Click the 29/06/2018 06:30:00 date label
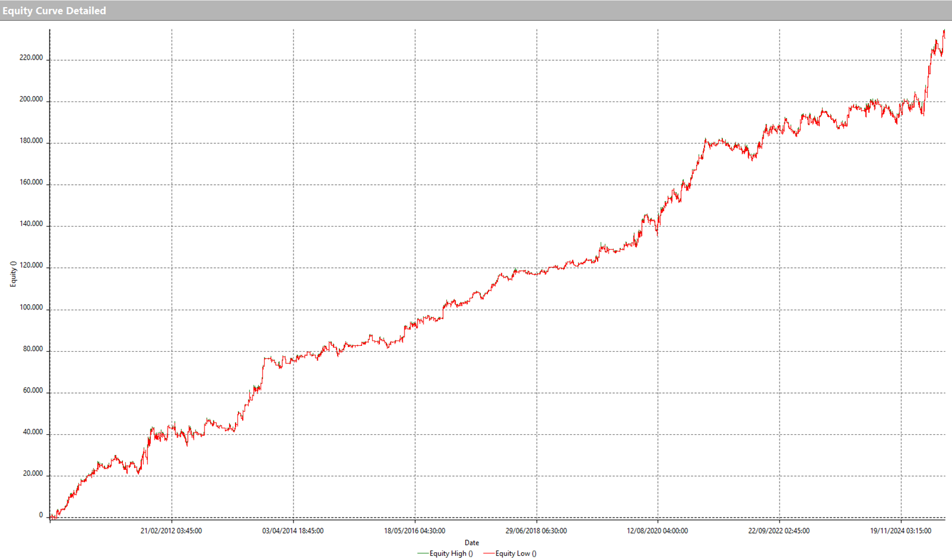 (536, 531)
